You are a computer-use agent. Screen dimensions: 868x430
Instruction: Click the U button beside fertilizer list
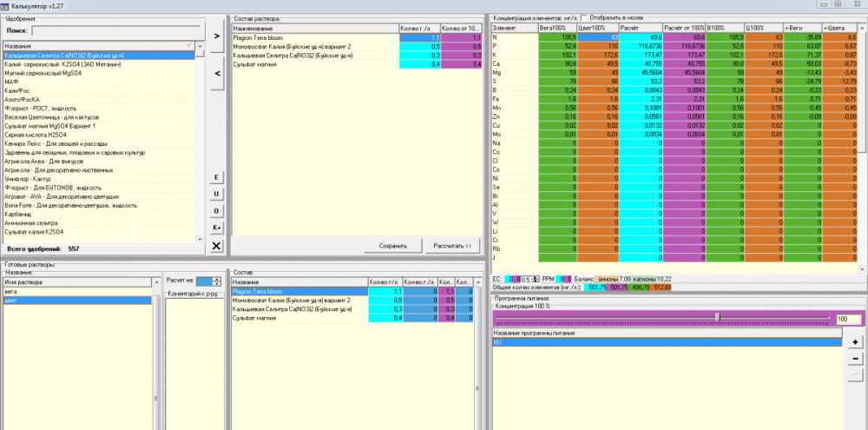(216, 194)
